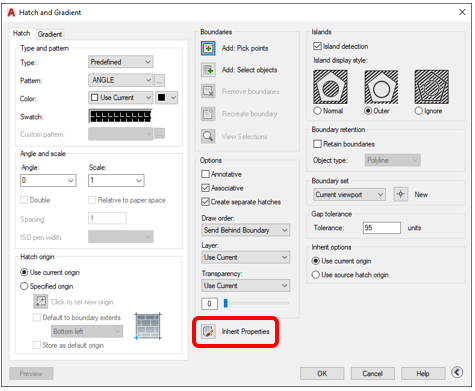The height and width of the screenshot is (391, 475).
Task: Toggle Relative to paper space checkbox
Action: (x=92, y=200)
